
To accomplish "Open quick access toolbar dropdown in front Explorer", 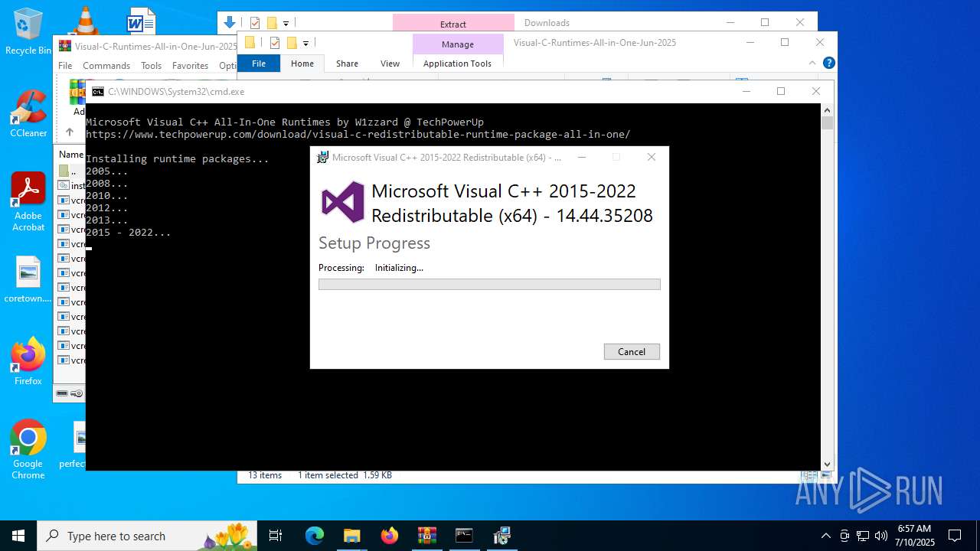I will tap(305, 43).
